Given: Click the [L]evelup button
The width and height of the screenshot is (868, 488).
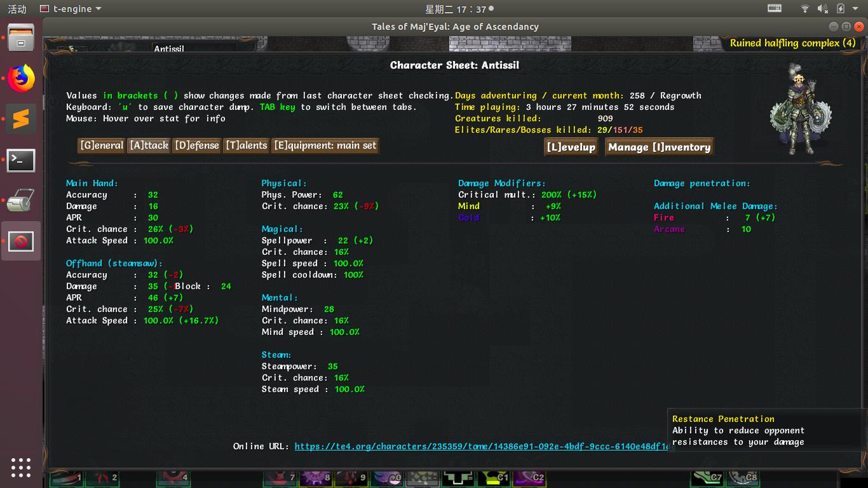Looking at the screenshot, I should click(571, 147).
